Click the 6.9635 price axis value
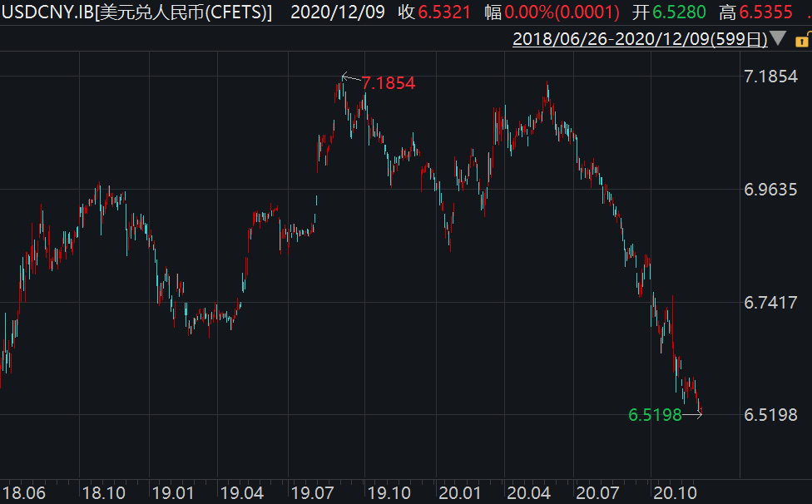 (x=770, y=190)
